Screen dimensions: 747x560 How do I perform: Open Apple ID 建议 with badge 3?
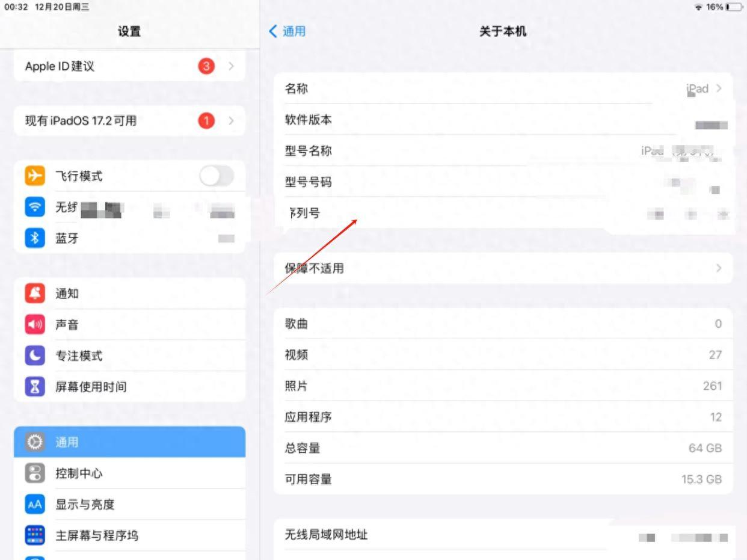[x=129, y=66]
